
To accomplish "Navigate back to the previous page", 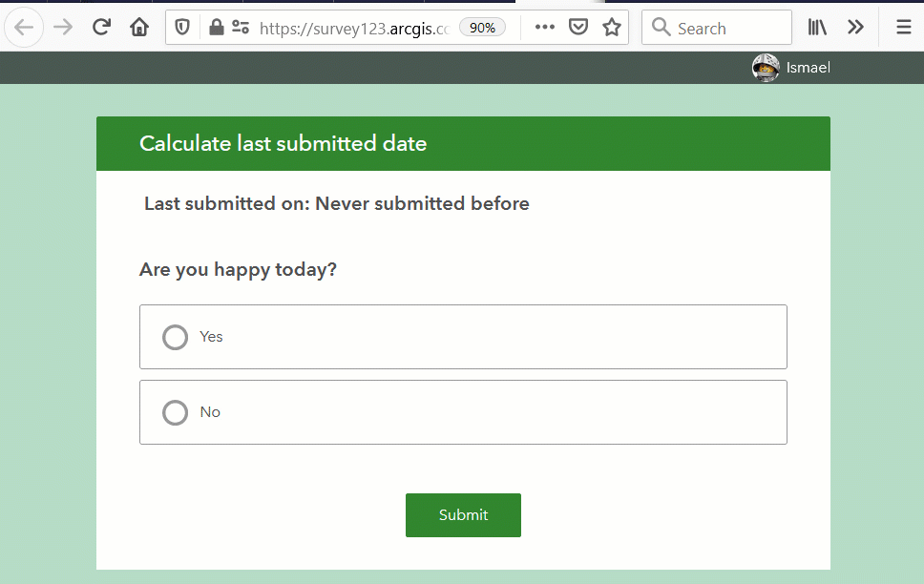I will click(24, 27).
